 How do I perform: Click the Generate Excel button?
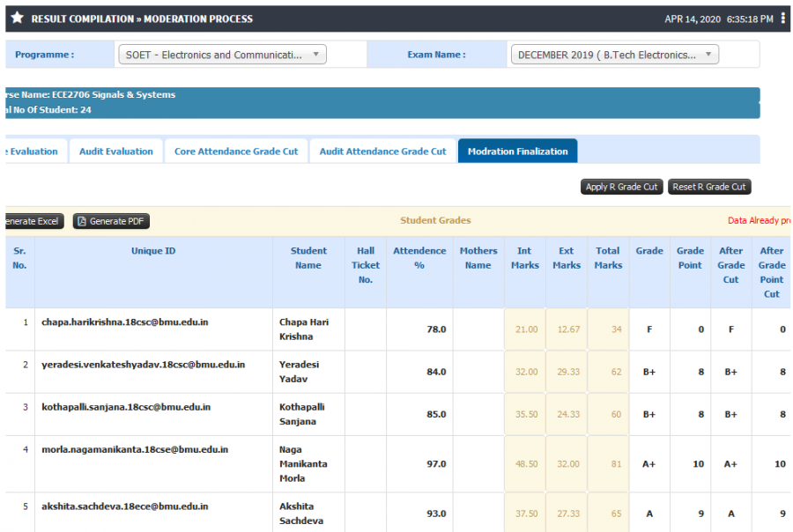point(34,221)
